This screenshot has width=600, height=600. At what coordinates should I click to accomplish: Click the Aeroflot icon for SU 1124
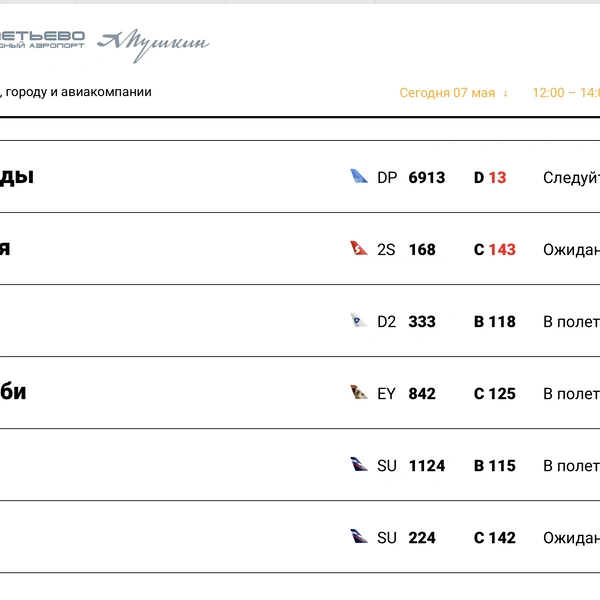coord(359,464)
